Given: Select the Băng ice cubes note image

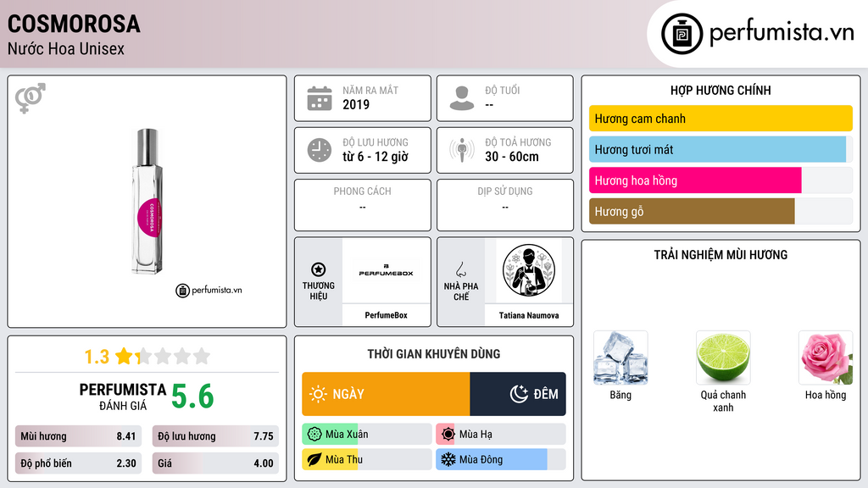Looking at the screenshot, I should pos(620,358).
